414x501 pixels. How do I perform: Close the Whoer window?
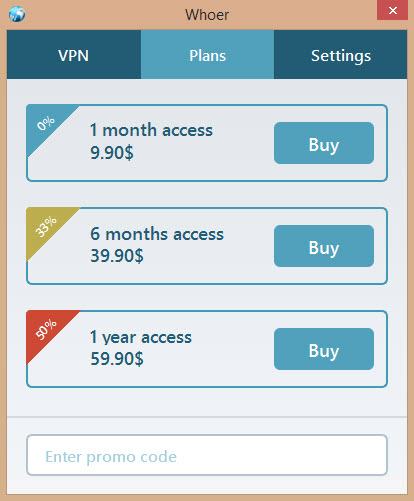[x=393, y=10]
